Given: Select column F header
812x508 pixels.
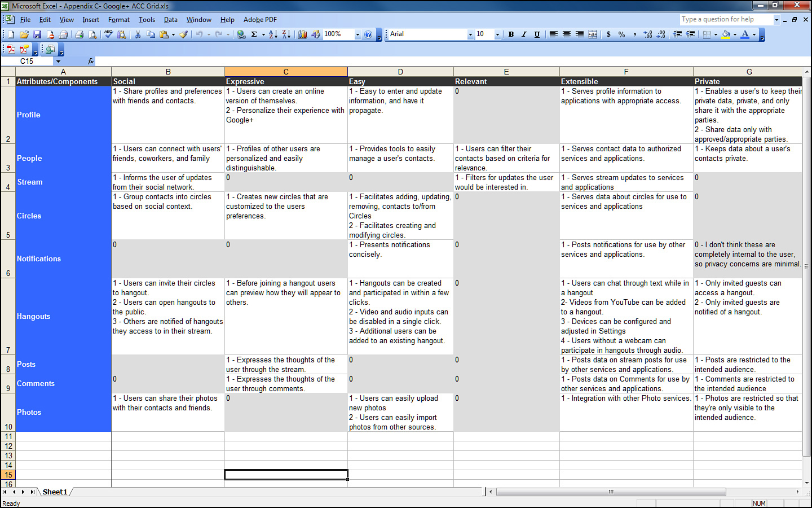Looking at the screenshot, I should pyautogui.click(x=626, y=72).
